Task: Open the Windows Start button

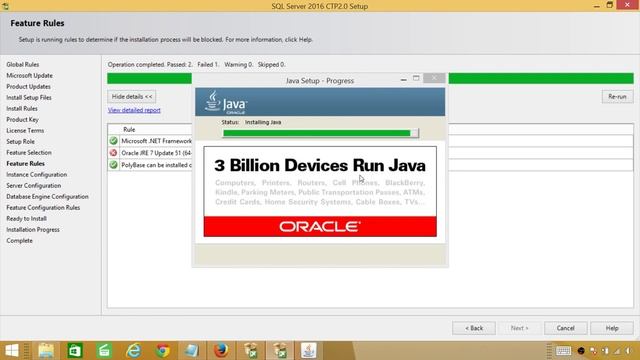Action: [11, 351]
